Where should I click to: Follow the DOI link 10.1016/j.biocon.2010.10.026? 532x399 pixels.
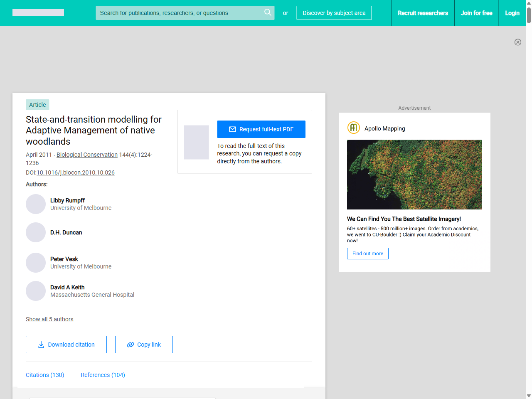point(76,172)
